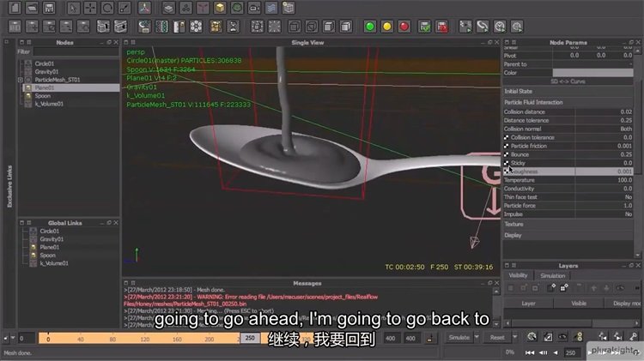Click the Color swatch in Node Params
The image size is (644, 361).
592,73
